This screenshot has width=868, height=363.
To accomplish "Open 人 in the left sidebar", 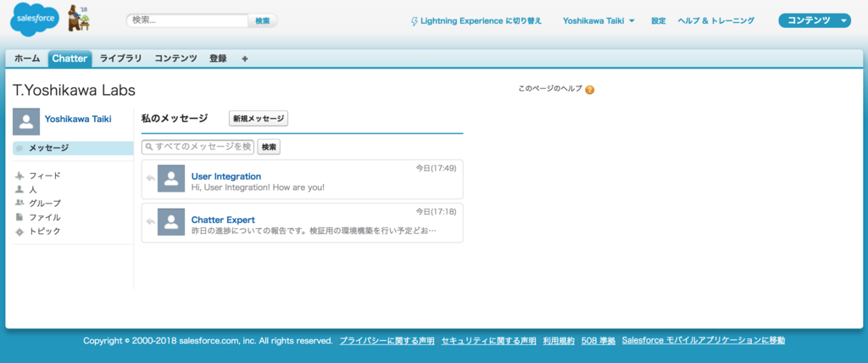I will pyautogui.click(x=33, y=189).
